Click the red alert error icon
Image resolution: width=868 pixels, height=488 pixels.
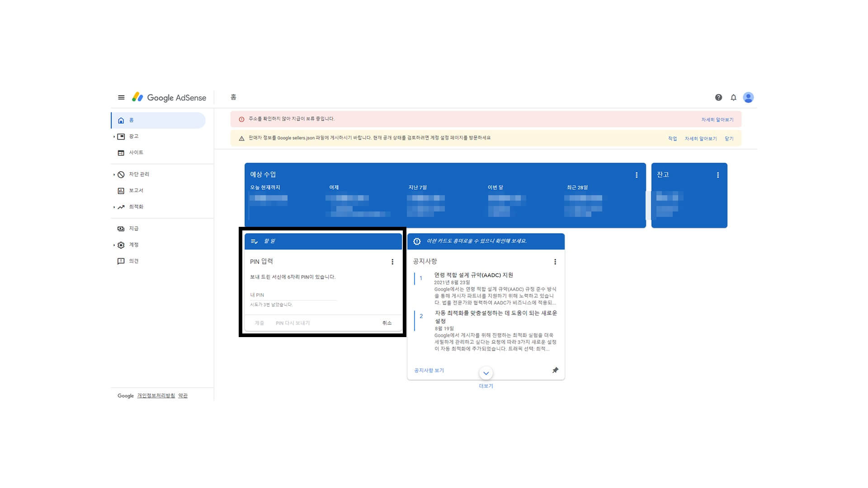click(241, 119)
